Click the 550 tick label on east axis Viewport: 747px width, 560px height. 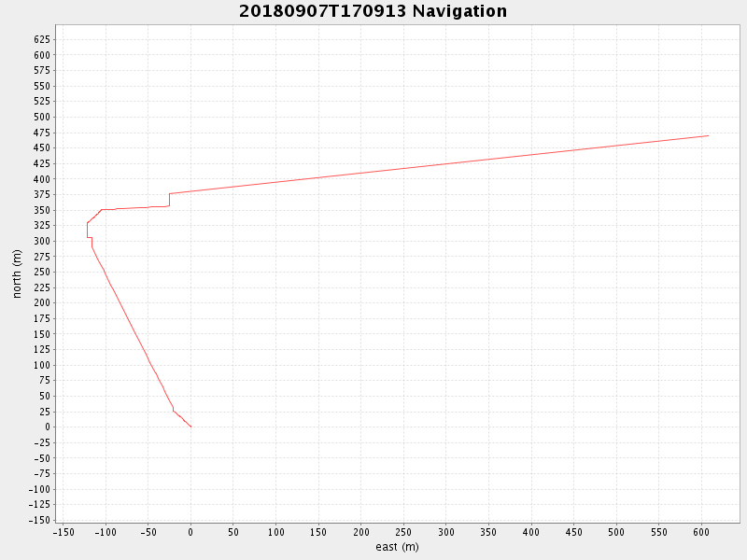(x=658, y=532)
